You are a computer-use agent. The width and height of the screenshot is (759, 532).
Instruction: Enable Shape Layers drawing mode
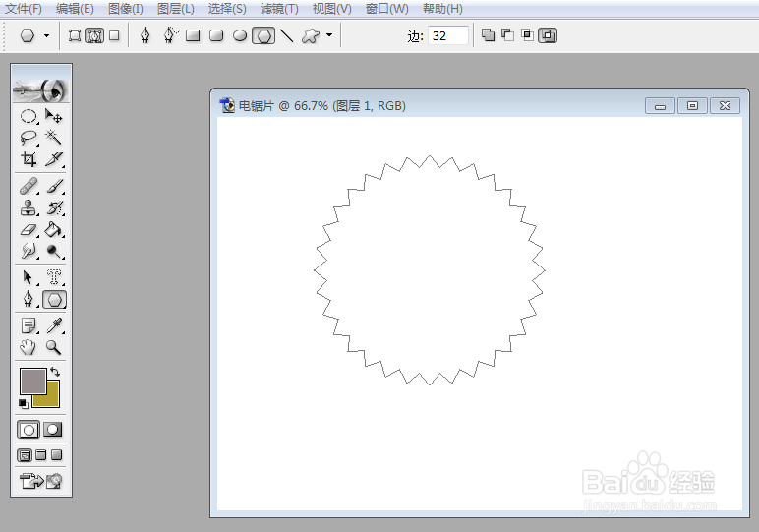75,35
